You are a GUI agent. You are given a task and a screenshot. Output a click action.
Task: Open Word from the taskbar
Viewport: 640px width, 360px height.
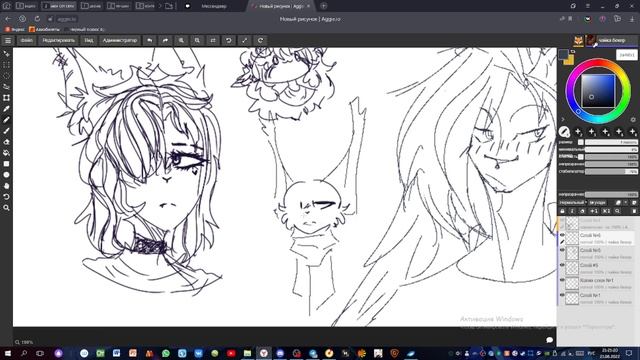[117, 353]
